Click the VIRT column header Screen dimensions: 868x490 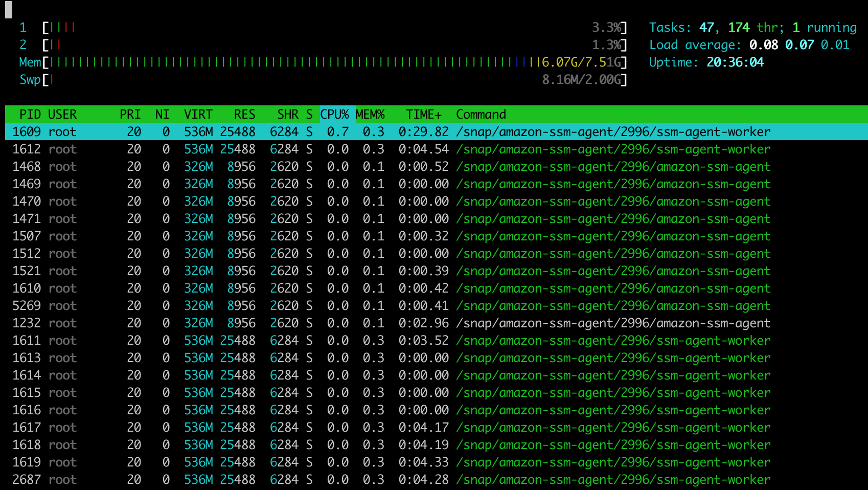pos(198,114)
